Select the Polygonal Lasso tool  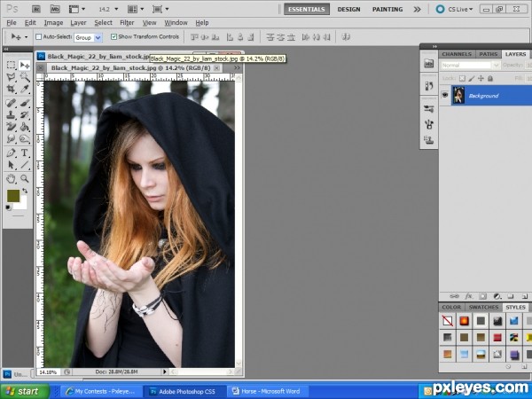pyautogui.click(x=12, y=77)
